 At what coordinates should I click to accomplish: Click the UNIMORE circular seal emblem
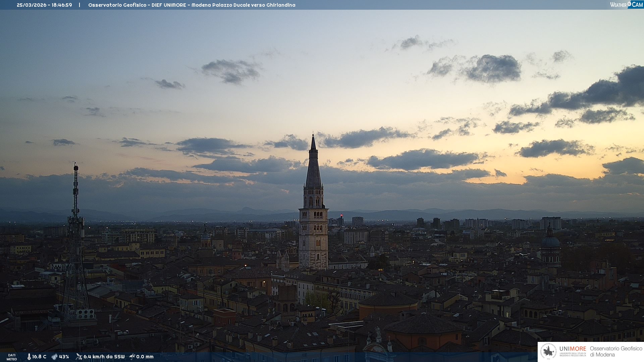(549, 351)
